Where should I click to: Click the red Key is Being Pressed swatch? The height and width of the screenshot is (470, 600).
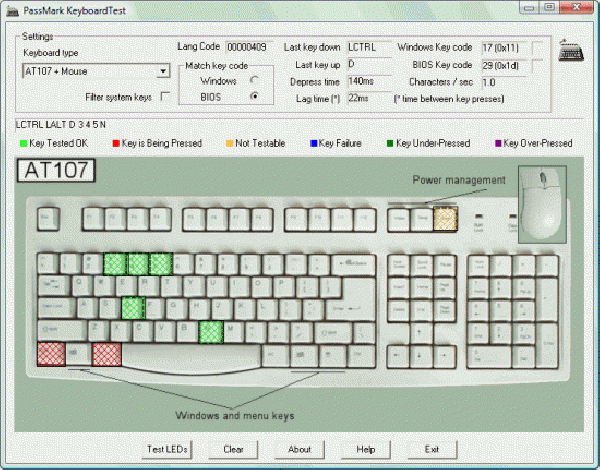tap(116, 144)
